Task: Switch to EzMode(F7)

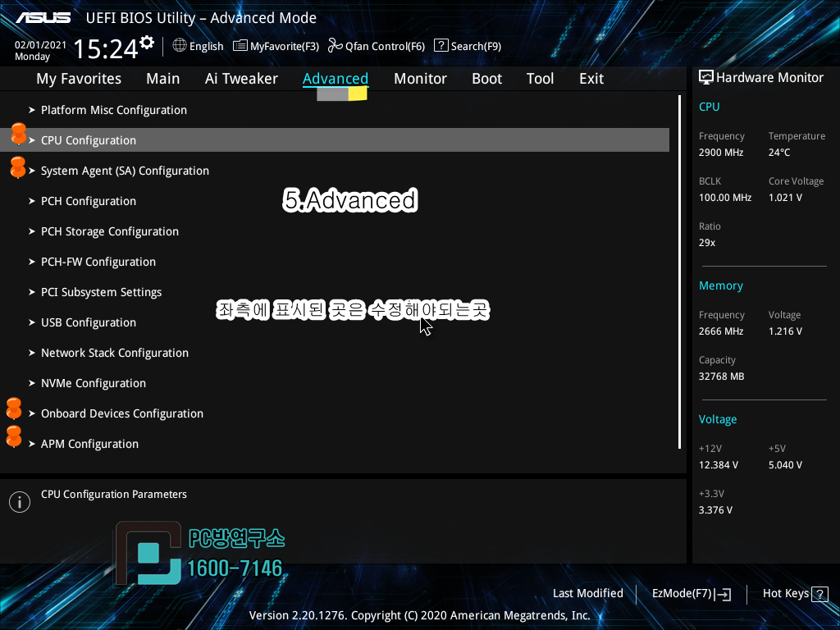Action: tap(682, 594)
